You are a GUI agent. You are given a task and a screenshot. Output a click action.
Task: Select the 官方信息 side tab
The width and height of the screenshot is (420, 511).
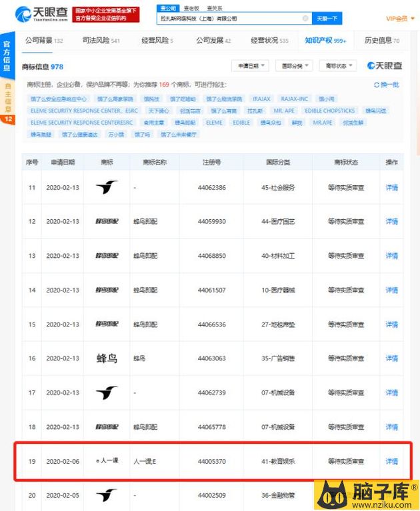pos(7,56)
